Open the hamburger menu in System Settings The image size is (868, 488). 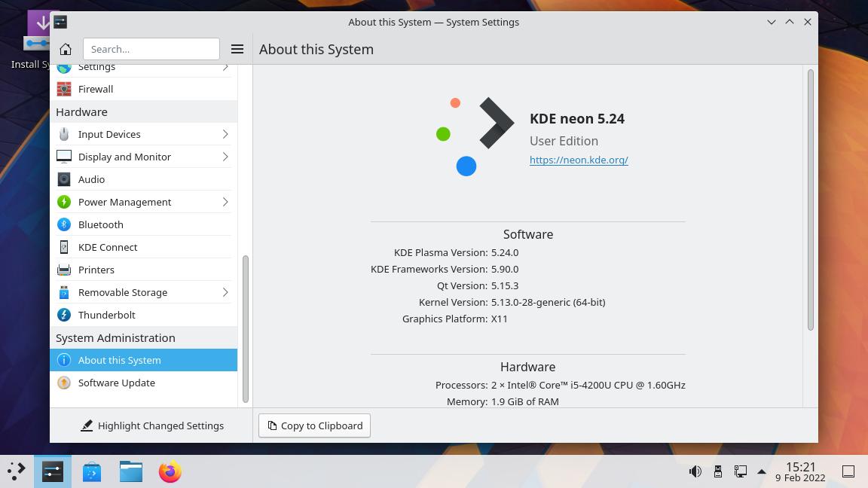[x=237, y=49]
